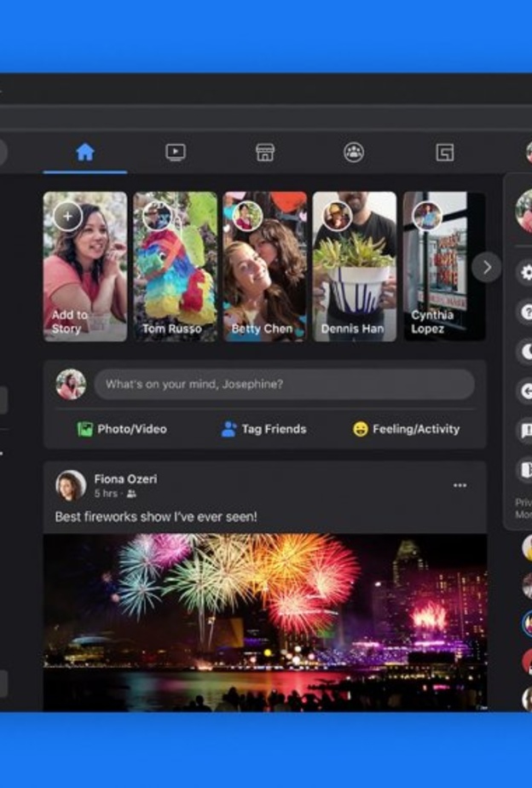Image resolution: width=532 pixels, height=788 pixels.
Task: Click the Feeling/Activity button
Action: pyautogui.click(x=407, y=429)
